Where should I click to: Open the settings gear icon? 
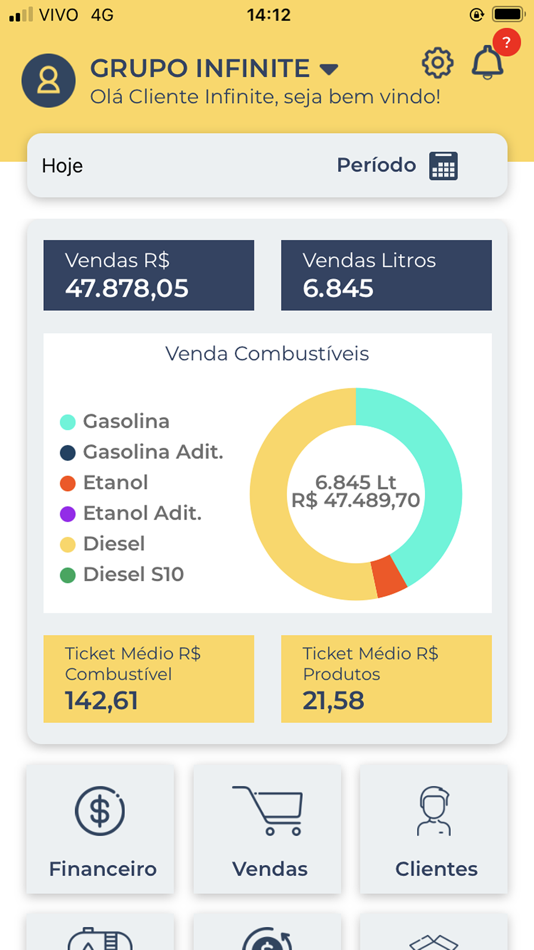tap(437, 62)
